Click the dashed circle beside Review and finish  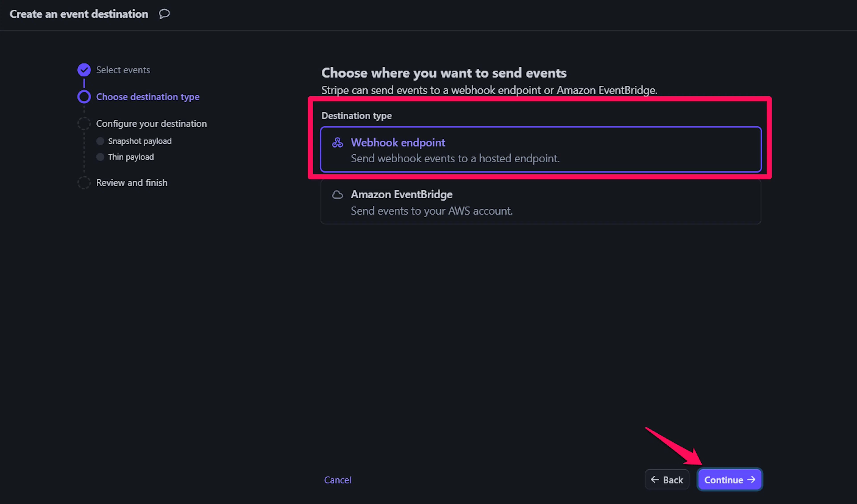(84, 183)
